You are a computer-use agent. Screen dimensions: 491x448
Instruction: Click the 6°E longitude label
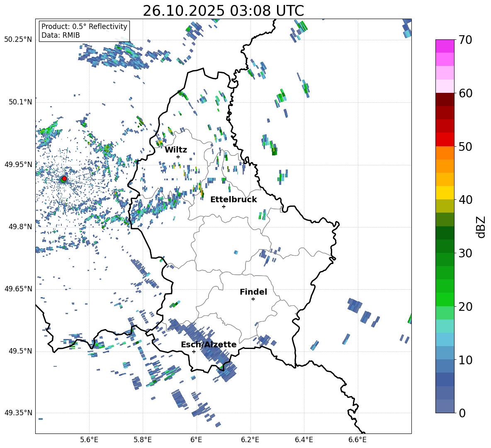[196, 440]
